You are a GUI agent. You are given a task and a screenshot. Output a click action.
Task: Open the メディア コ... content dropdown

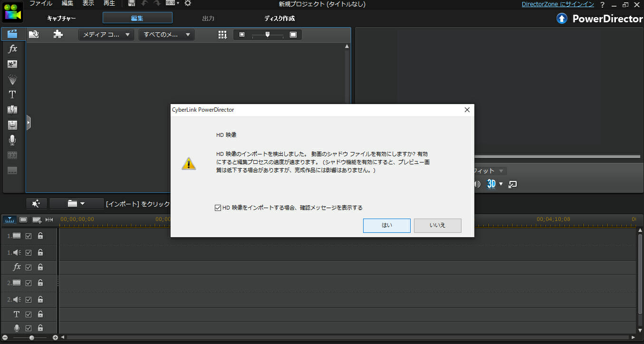(x=106, y=35)
